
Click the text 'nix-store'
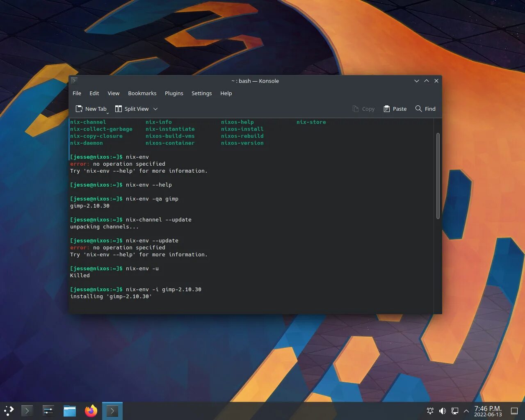point(311,122)
